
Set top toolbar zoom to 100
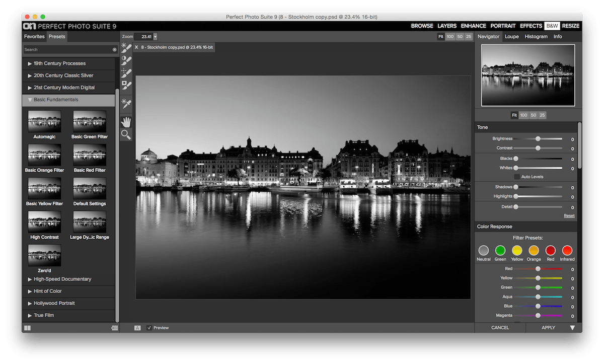pos(450,37)
